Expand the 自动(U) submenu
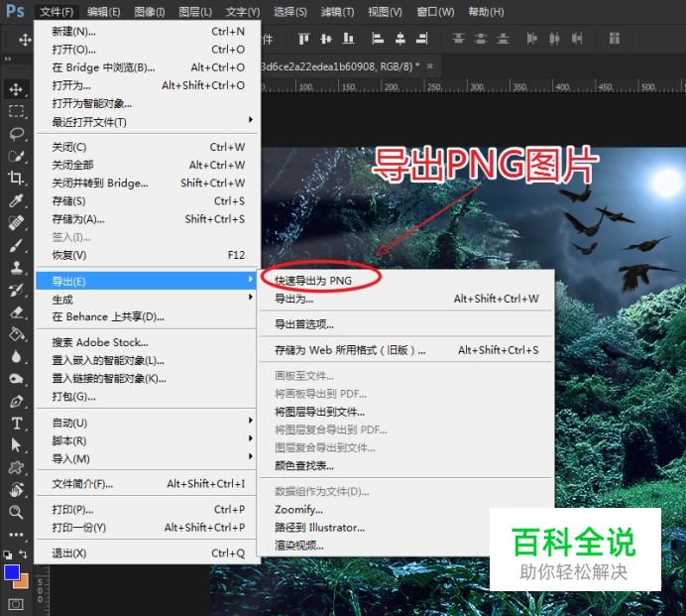 click(x=148, y=423)
